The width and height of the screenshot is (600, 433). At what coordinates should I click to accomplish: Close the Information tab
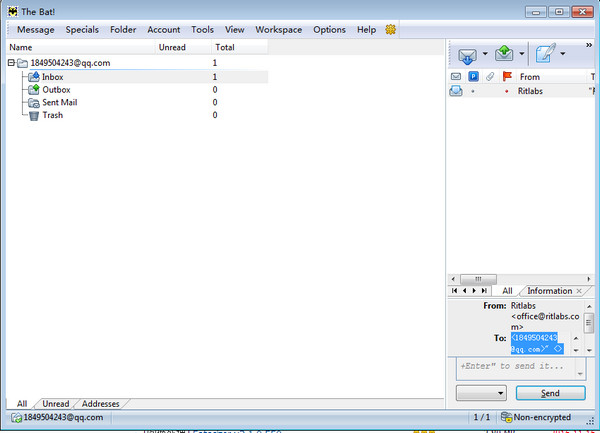(x=580, y=291)
